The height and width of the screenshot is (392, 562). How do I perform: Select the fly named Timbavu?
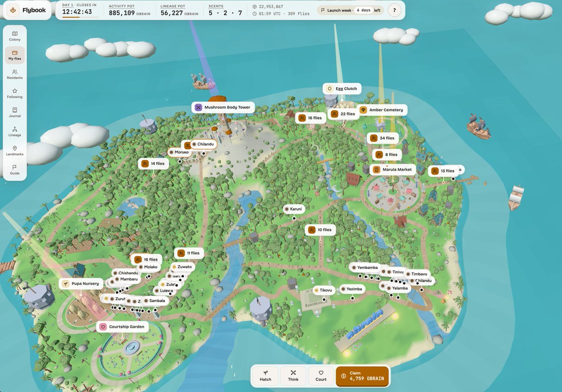pos(416,274)
